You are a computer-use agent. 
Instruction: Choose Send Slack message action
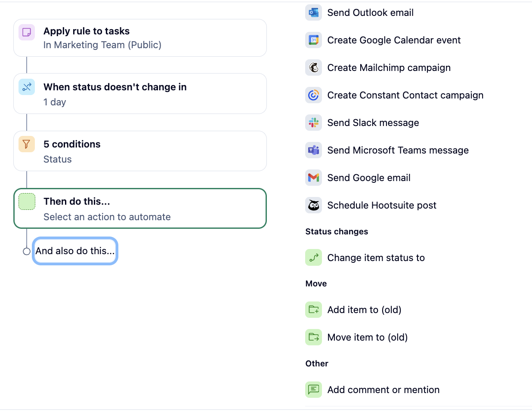click(373, 123)
